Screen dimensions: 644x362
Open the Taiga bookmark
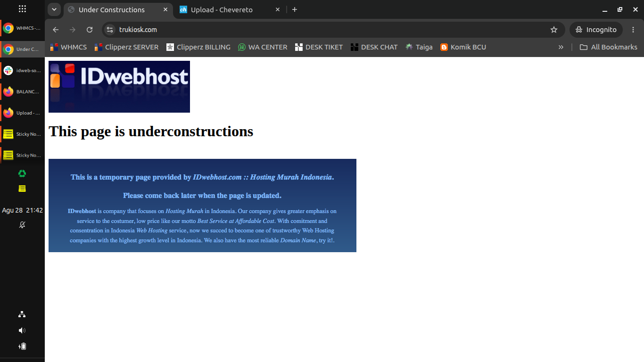[x=419, y=47]
